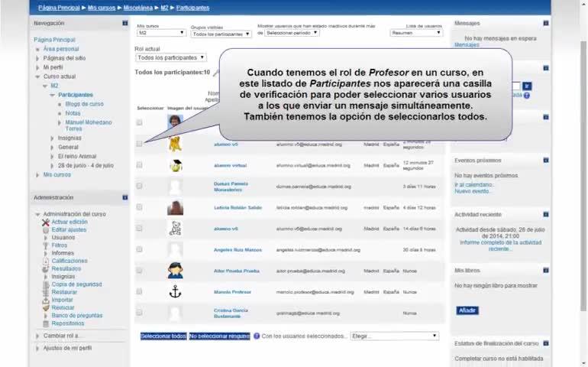
Task: Open Blogs de curso in navigation tree
Action: tap(84, 104)
